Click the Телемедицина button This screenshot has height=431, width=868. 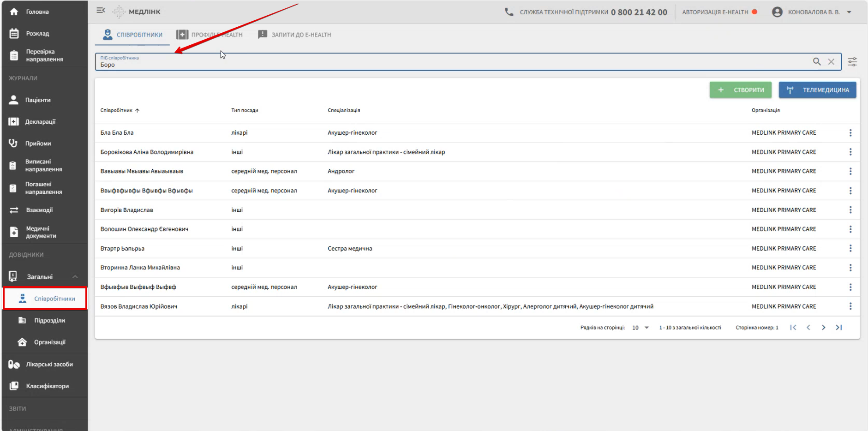coord(817,90)
